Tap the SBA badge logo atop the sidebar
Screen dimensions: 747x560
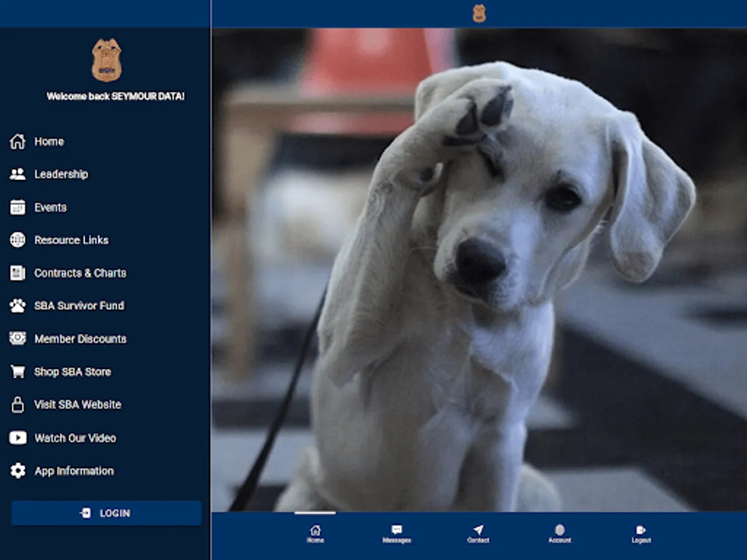(x=106, y=60)
